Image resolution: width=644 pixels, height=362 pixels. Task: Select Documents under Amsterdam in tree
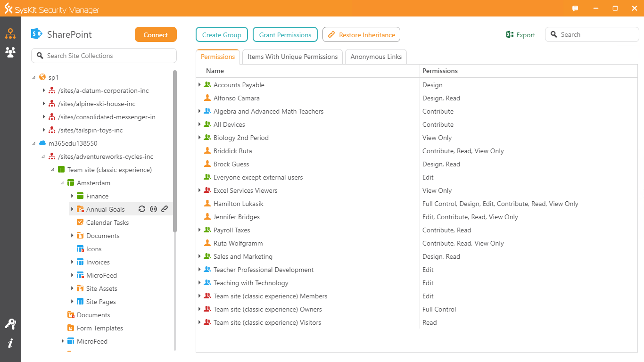(103, 236)
